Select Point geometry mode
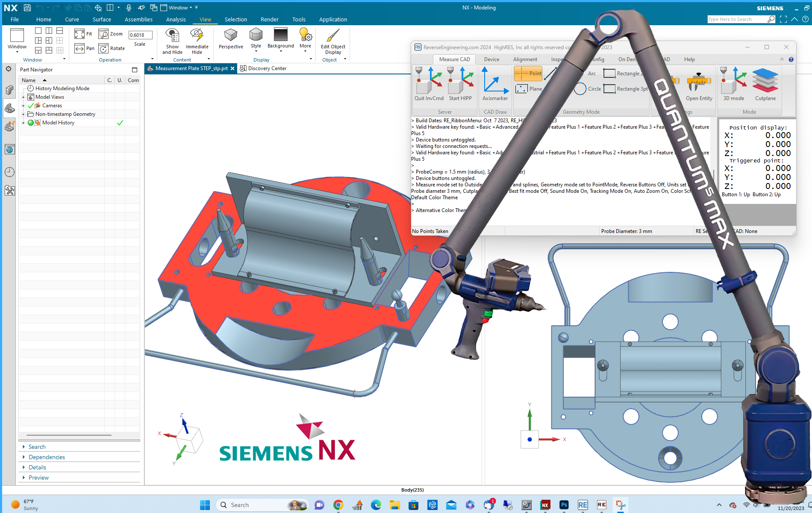This screenshot has height=513, width=812. click(528, 74)
